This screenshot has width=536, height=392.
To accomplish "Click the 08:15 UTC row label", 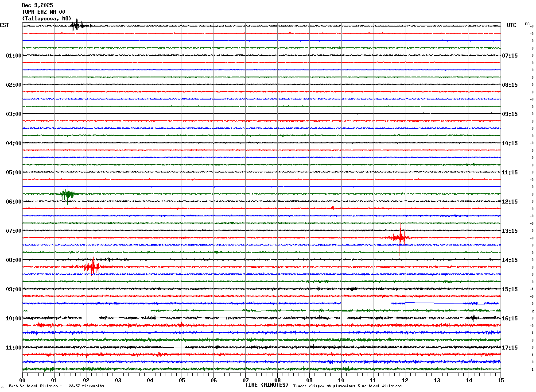I will 510,85.
